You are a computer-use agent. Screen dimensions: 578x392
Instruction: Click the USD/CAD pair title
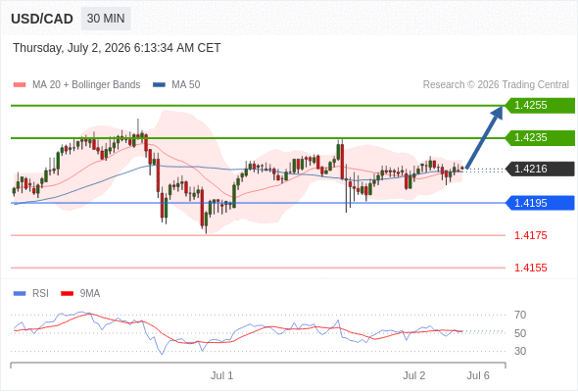click(42, 19)
